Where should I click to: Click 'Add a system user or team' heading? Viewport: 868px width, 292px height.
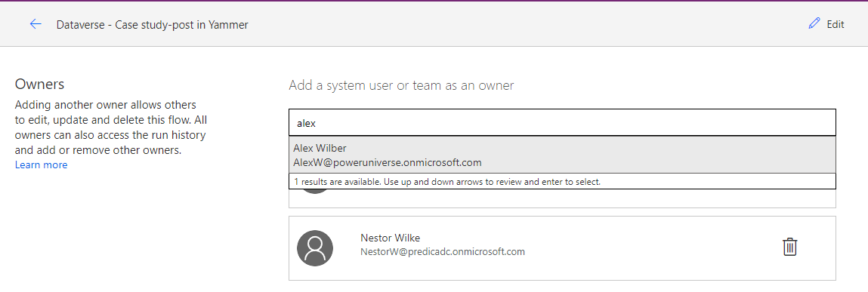pyautogui.click(x=401, y=85)
